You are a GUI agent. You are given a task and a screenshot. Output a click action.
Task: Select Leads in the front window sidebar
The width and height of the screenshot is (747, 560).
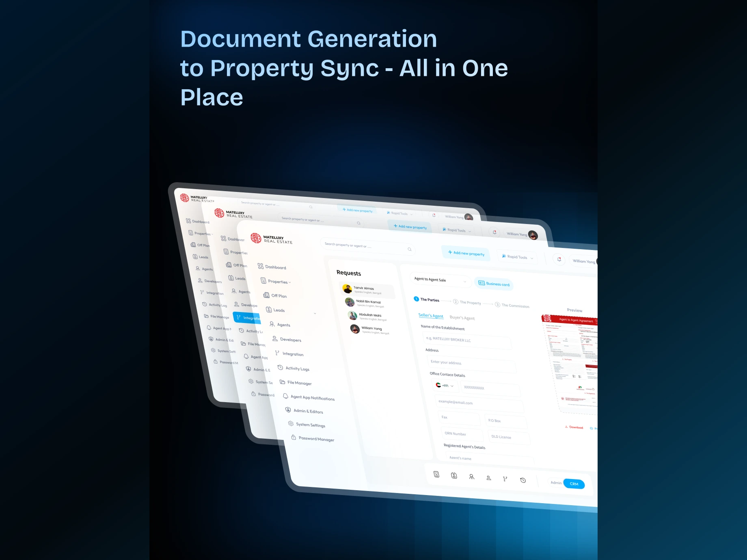[275, 310]
